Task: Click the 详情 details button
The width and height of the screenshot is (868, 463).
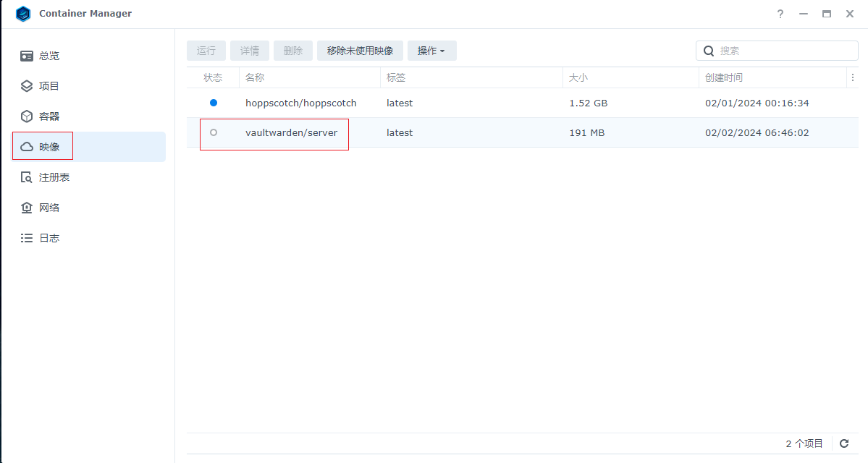Action: click(250, 51)
